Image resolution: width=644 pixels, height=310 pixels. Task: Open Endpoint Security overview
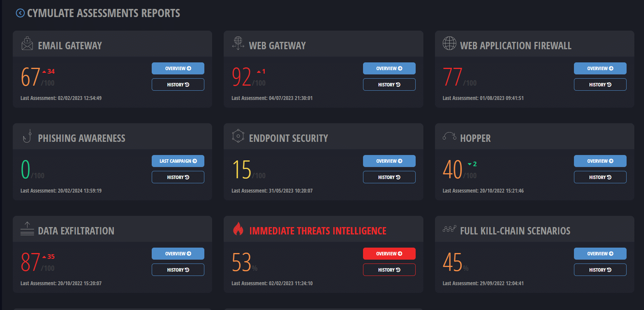(389, 161)
